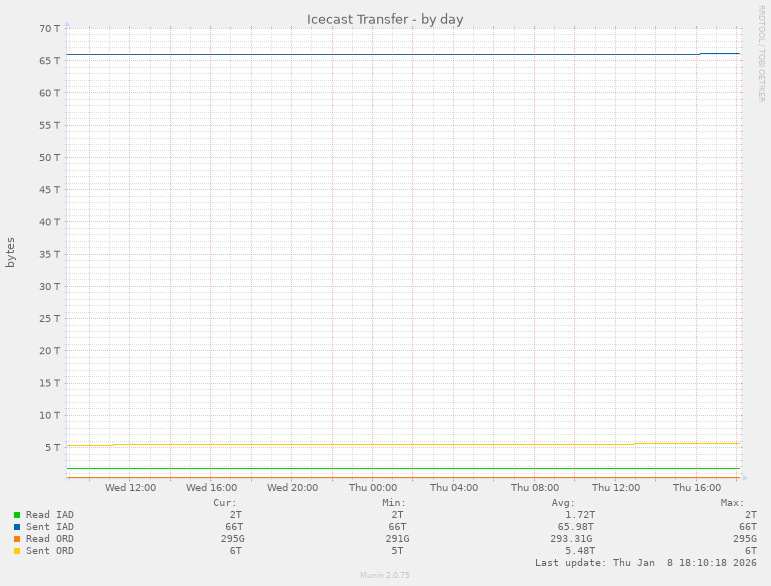Viewport: 771px width, 586px height.
Task: Click the 'Munin 2.0.75' footer text
Action: point(385,576)
